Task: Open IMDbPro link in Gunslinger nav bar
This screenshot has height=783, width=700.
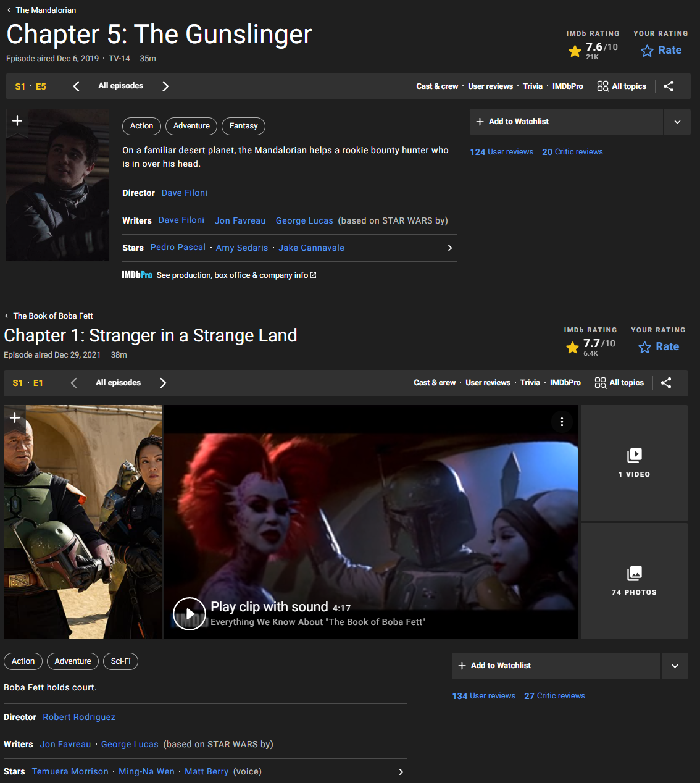Action: [x=568, y=86]
